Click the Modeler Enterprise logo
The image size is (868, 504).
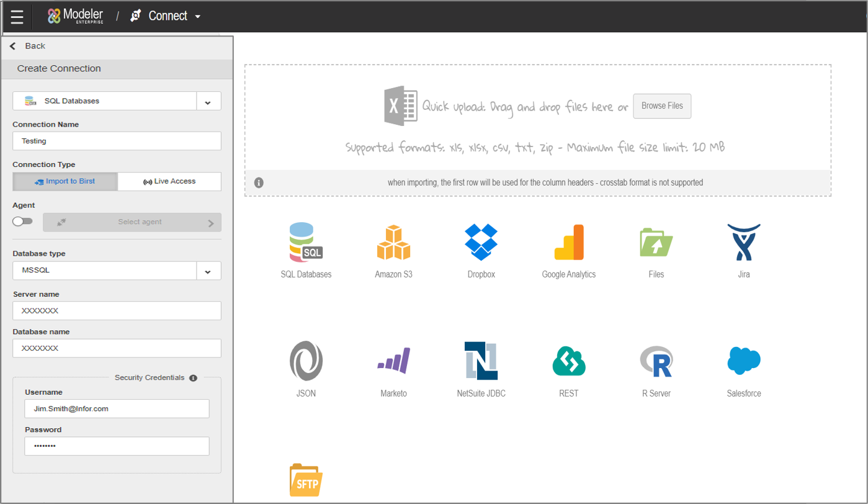pyautogui.click(x=75, y=16)
